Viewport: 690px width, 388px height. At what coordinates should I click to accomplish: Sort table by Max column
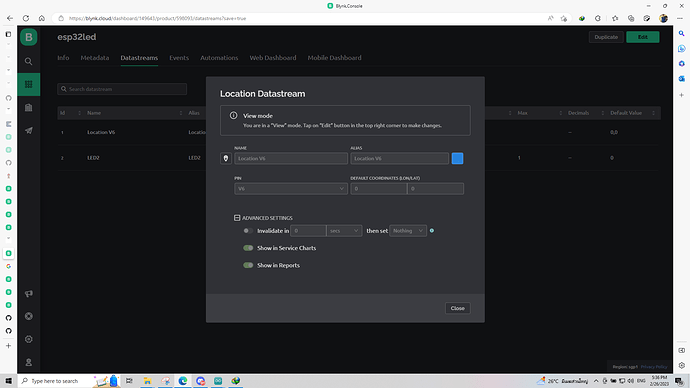tap(561, 113)
